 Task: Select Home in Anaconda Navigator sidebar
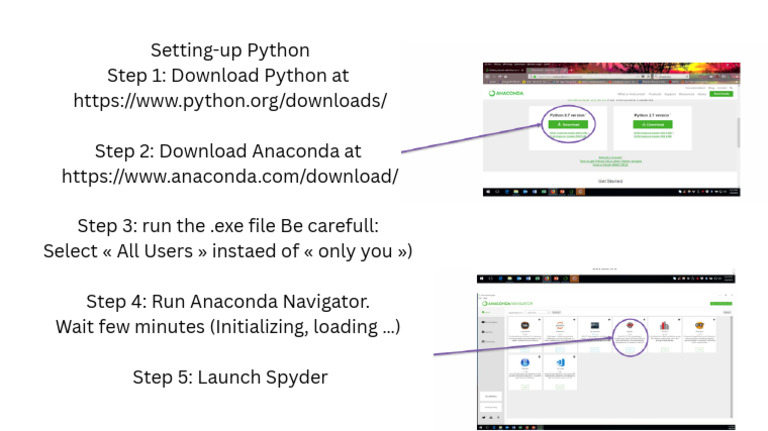pos(486,312)
